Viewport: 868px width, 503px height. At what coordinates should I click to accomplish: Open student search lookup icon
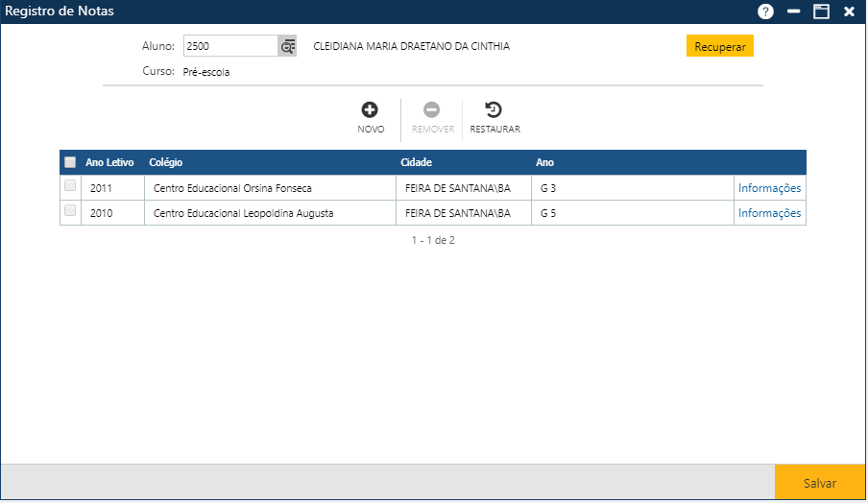tap(287, 46)
